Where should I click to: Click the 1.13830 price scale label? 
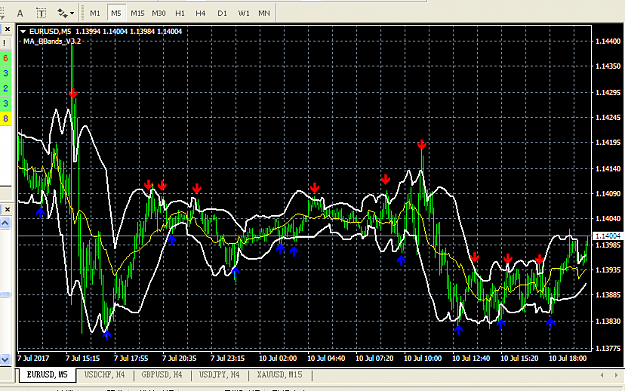pos(608,321)
